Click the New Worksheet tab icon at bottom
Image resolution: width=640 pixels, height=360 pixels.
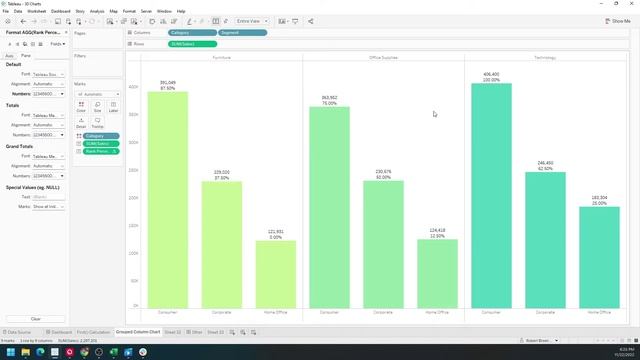pos(232,332)
